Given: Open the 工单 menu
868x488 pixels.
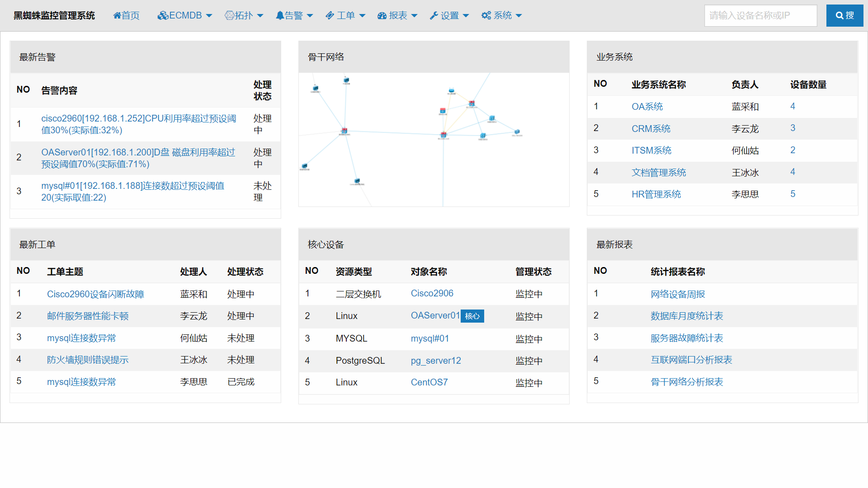Looking at the screenshot, I should click(346, 15).
